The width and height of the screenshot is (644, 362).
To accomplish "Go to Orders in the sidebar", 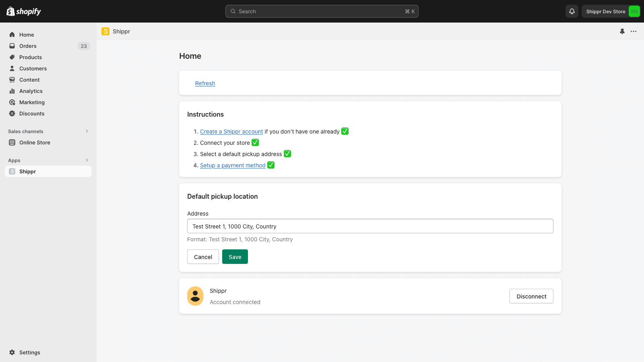I will pyautogui.click(x=28, y=46).
